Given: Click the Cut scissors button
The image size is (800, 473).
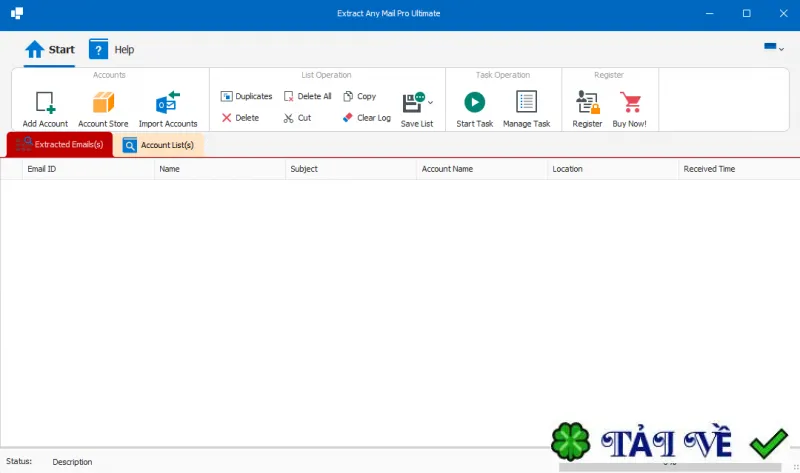Looking at the screenshot, I should [297, 118].
